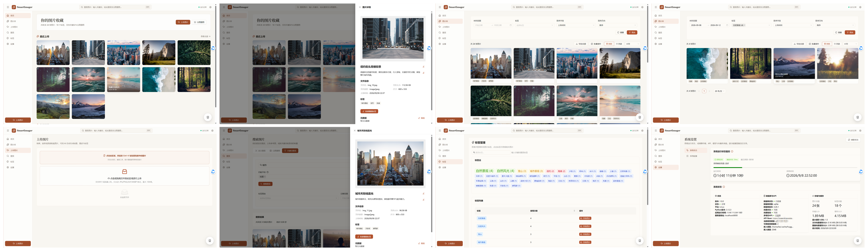Click the info icon beside 系统状态 heading
The height and width of the screenshot is (251, 868).
pyautogui.click(x=724, y=187)
